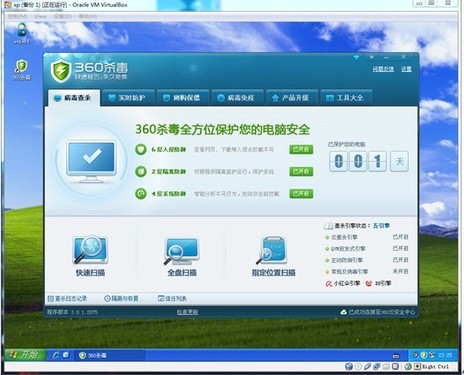Click the first system tray icon
This screenshot has height=375, width=464.
pyautogui.click(x=416, y=355)
